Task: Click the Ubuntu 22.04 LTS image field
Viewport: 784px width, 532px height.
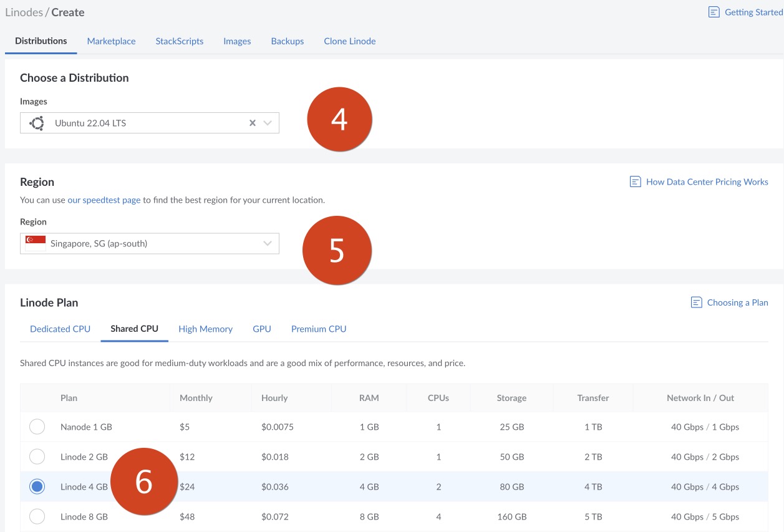Action: tap(150, 123)
